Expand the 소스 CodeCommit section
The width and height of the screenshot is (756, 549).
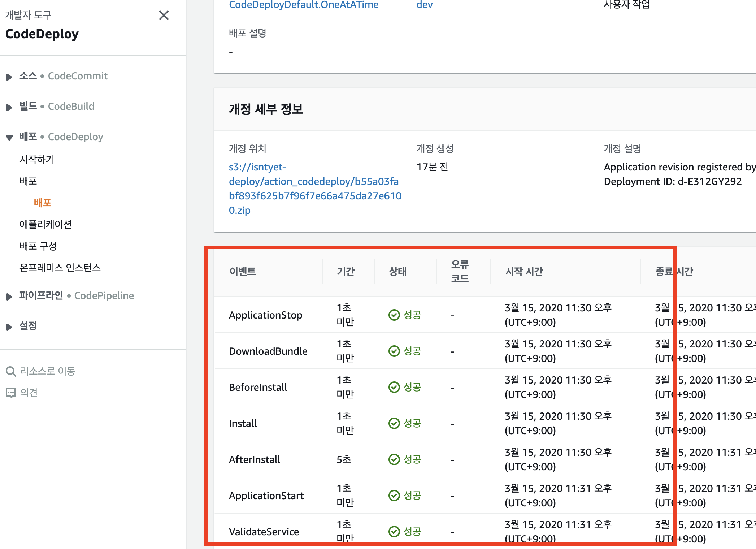click(10, 77)
